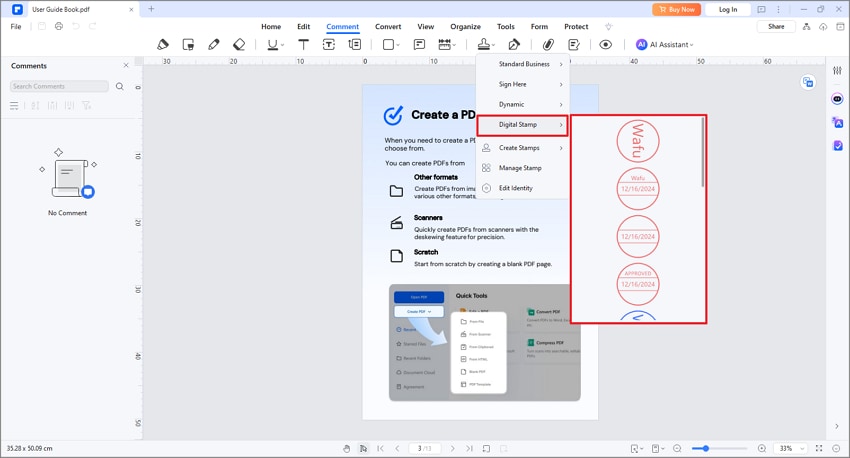Select the Hand tool in status bar
This screenshot has height=458, width=850.
(x=346, y=448)
